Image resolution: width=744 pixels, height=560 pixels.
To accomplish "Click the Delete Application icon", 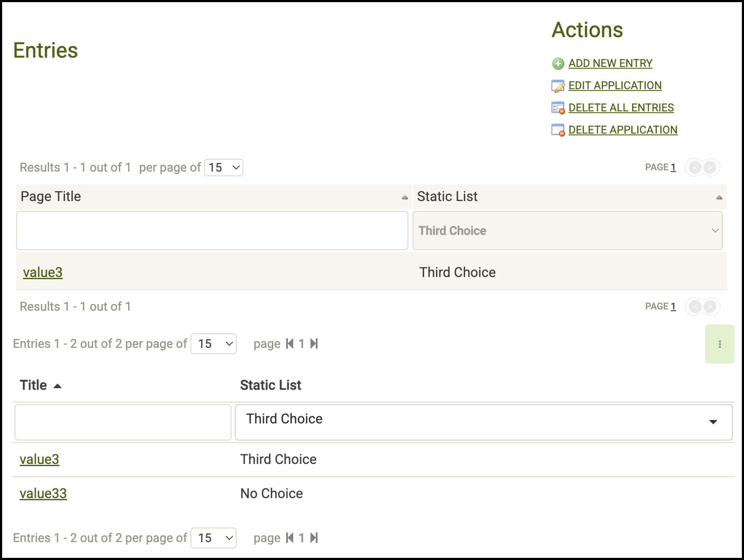I will coord(558,130).
